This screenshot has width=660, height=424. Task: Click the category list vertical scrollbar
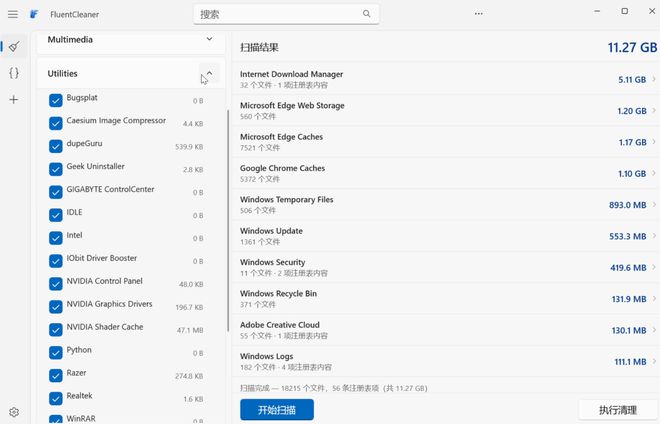pos(228,221)
